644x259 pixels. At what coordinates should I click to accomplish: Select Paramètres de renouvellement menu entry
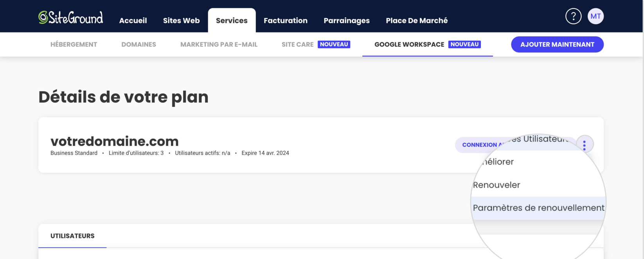coord(538,208)
